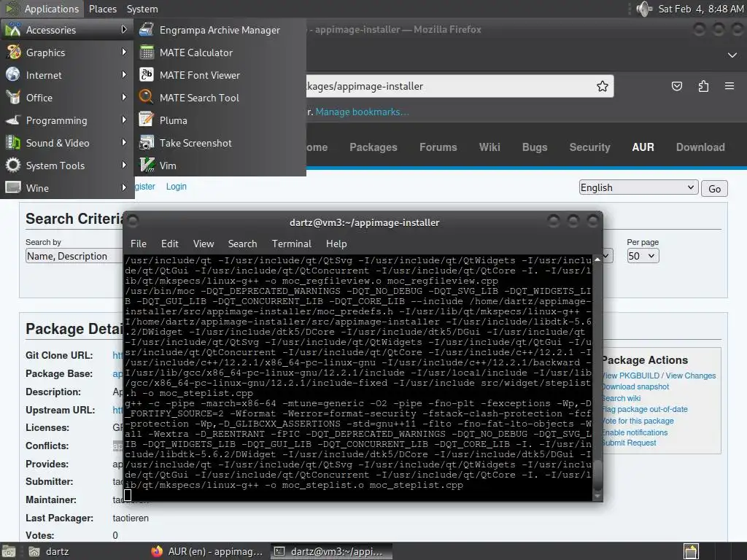Click the clock date in top panel

tap(700, 9)
